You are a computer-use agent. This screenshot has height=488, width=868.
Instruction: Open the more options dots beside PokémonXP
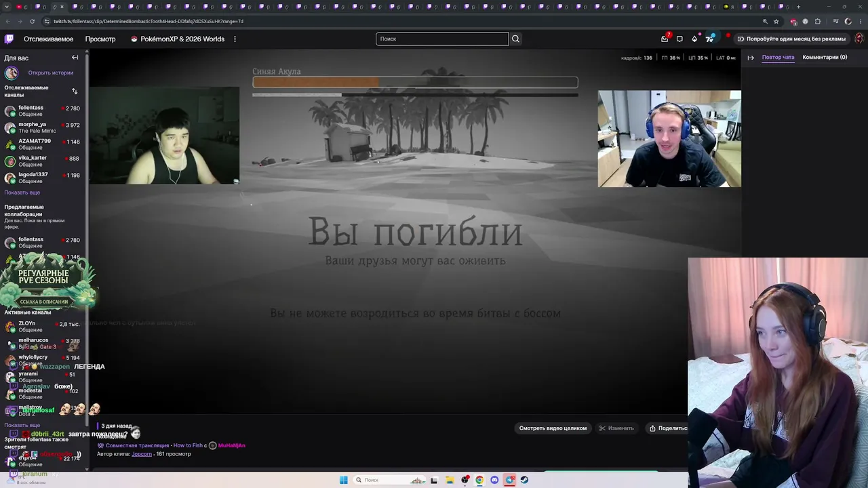[x=235, y=39]
